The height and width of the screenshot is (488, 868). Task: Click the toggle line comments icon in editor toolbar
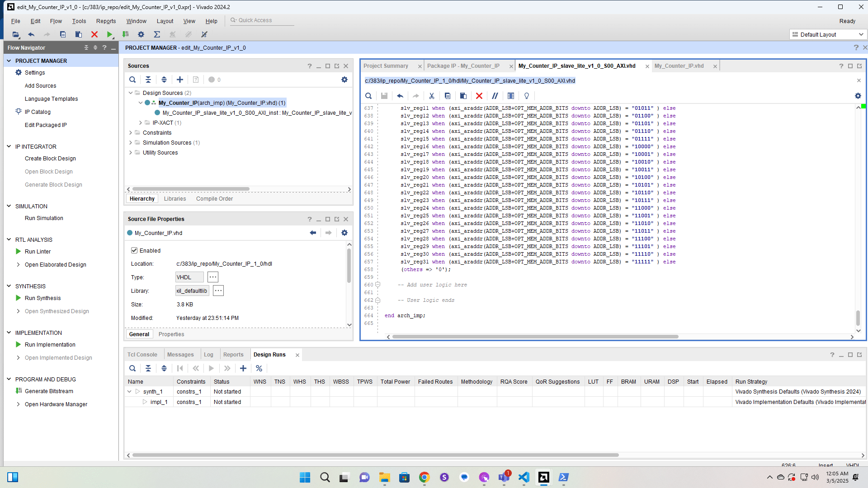pyautogui.click(x=495, y=96)
